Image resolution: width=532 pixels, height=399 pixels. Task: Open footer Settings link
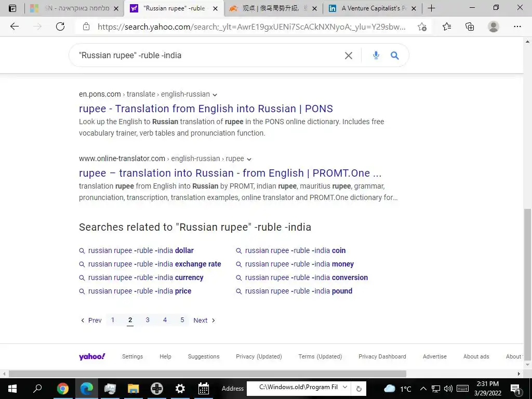tap(132, 356)
